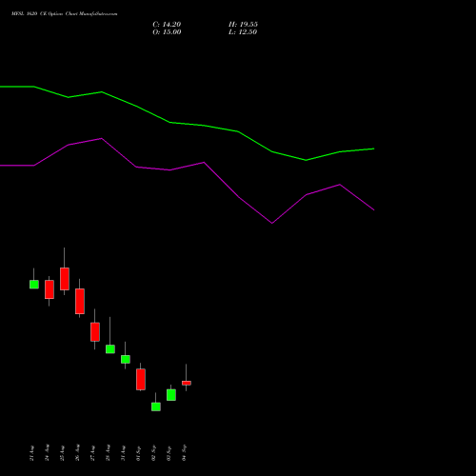Select the small red candlestick above 04 Sep
Viewport: 476px width, 476px height.
(x=187, y=383)
